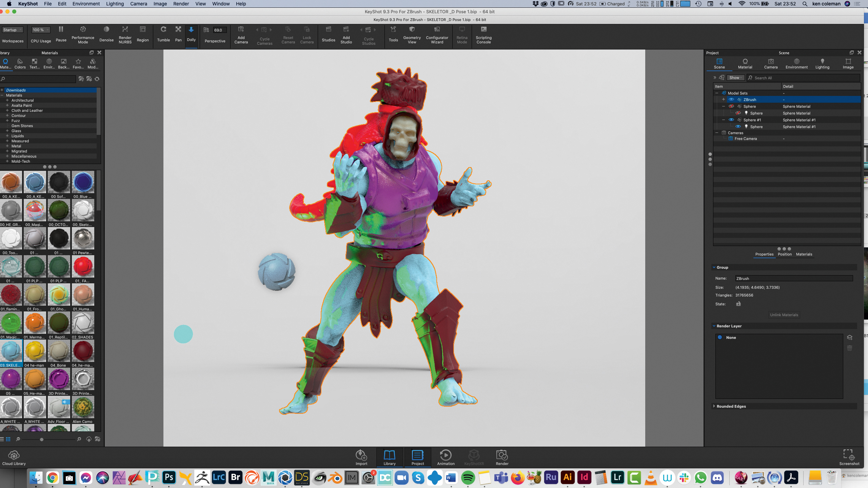The height and width of the screenshot is (488, 868).
Task: Expand the Architectural materials folder
Action: [x=7, y=100]
